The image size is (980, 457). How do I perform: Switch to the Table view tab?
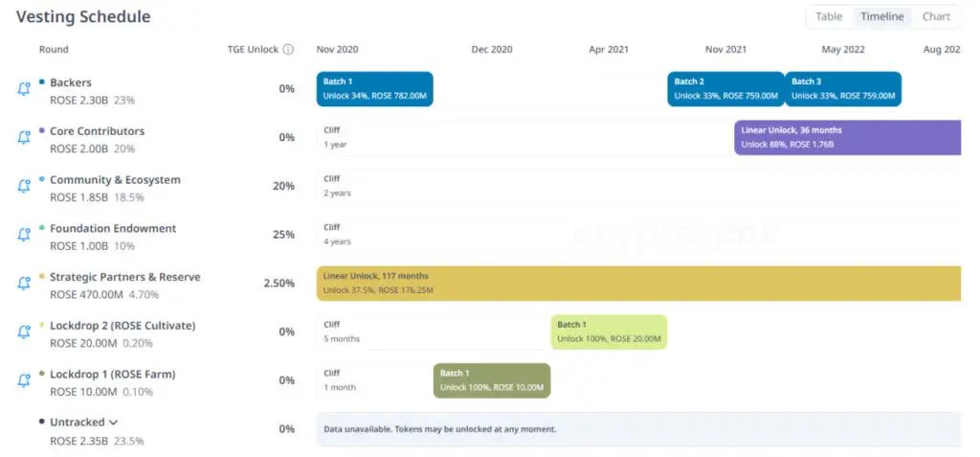click(829, 16)
